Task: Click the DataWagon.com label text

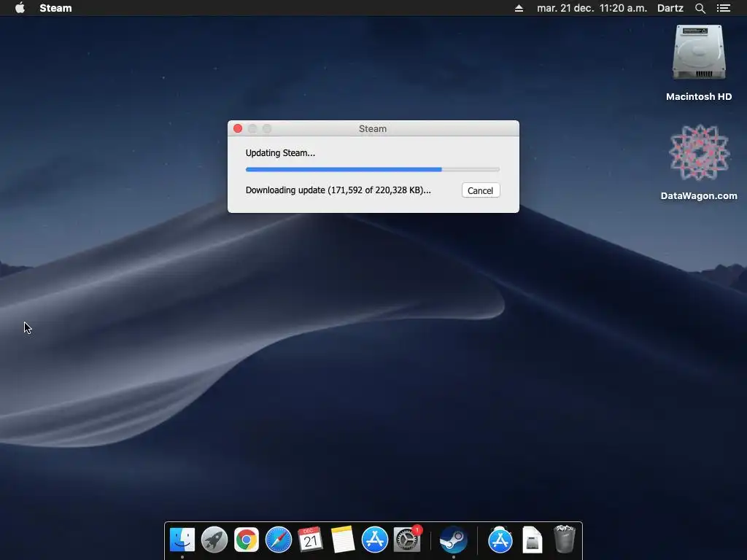Action: tap(699, 195)
